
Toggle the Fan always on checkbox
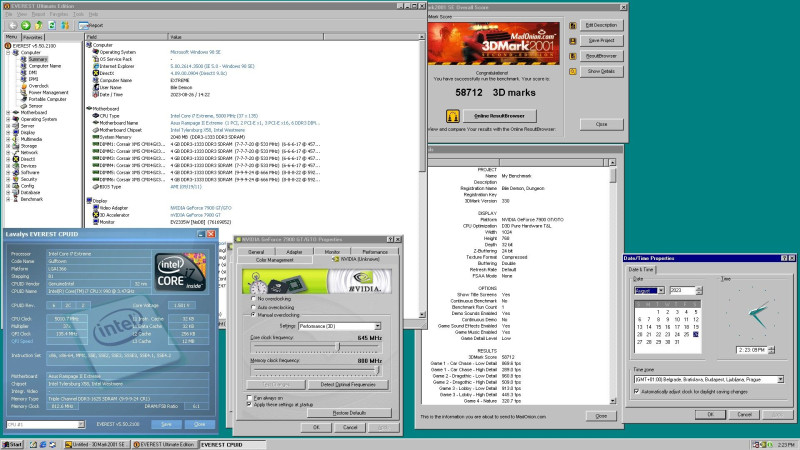pyautogui.click(x=249, y=397)
